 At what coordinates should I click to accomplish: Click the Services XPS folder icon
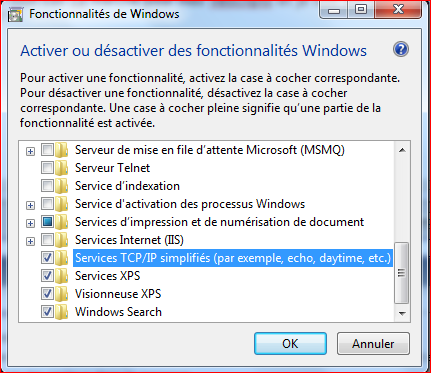coord(62,276)
